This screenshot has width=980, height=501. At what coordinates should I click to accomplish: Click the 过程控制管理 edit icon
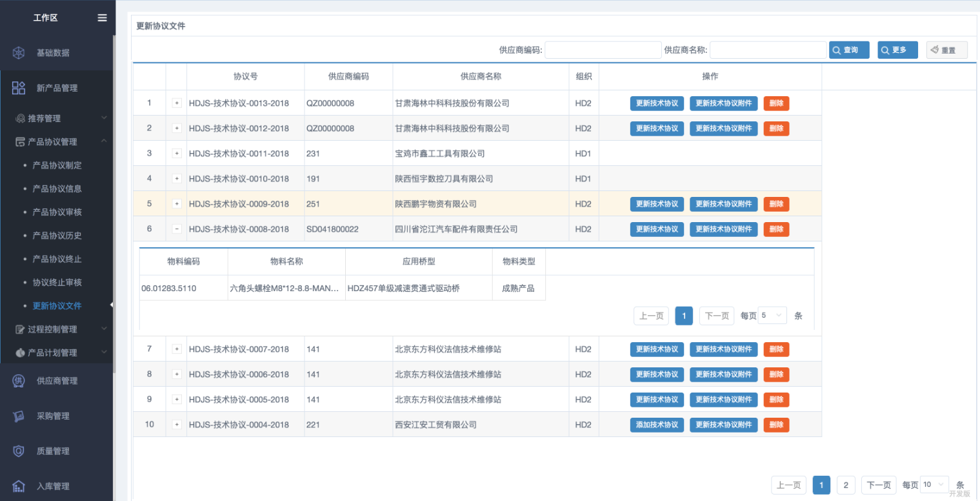[21, 329]
